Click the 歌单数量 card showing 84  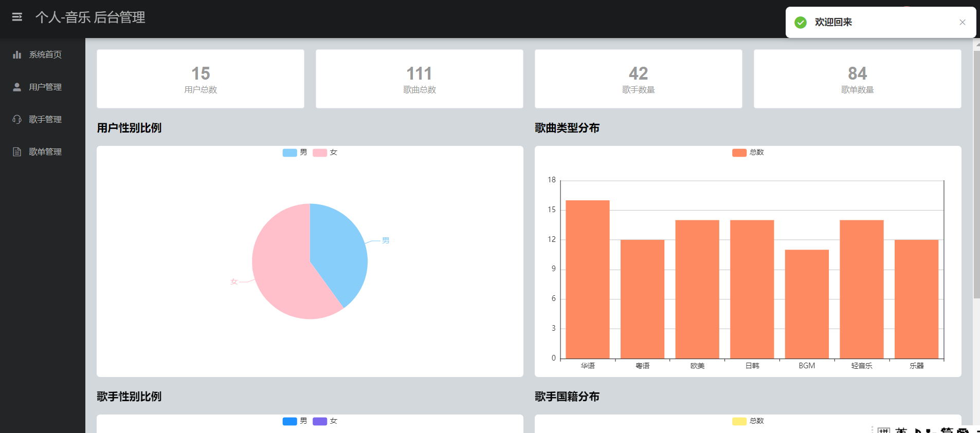tap(858, 79)
